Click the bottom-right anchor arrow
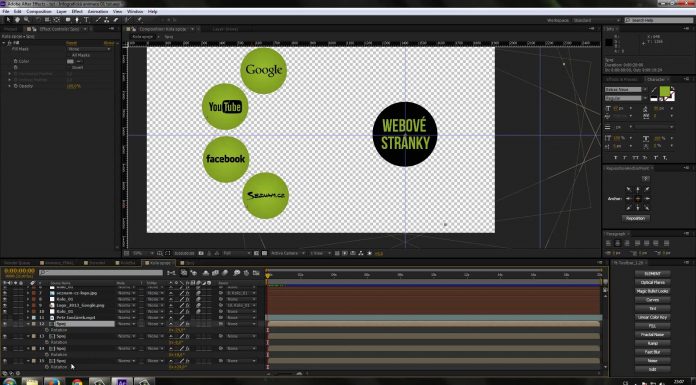696x385 pixels. (647, 208)
